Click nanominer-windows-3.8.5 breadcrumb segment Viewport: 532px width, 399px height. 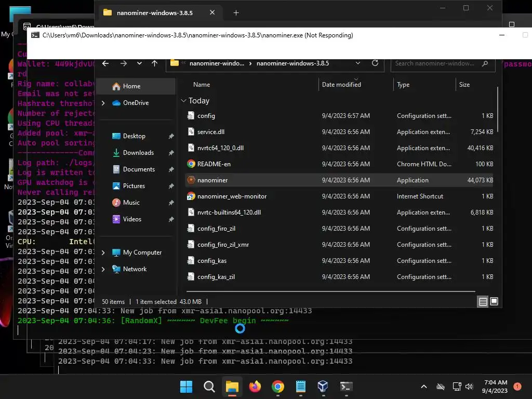(292, 63)
